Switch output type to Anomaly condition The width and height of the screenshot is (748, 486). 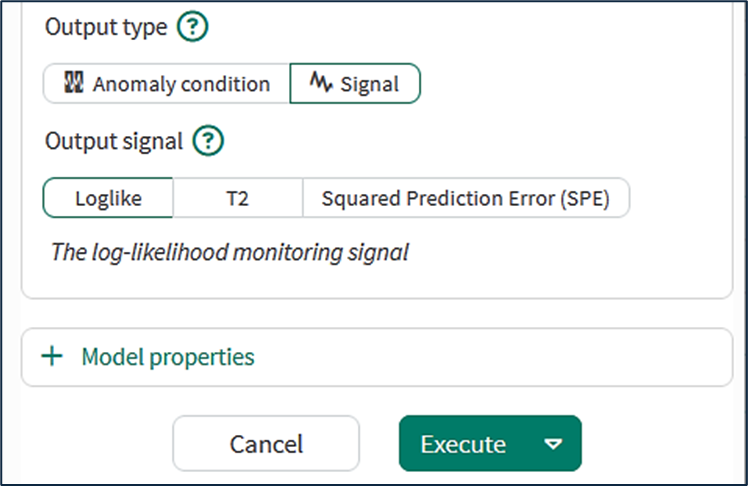(x=166, y=84)
